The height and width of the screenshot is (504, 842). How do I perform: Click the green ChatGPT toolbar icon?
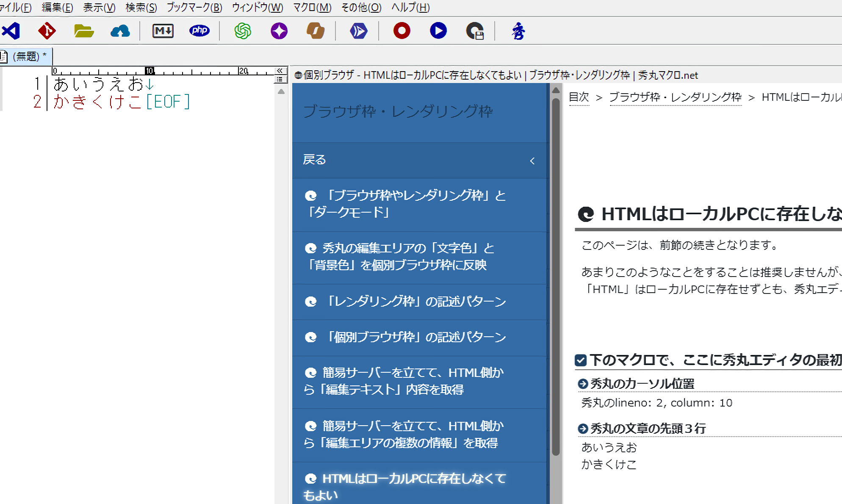click(x=243, y=31)
